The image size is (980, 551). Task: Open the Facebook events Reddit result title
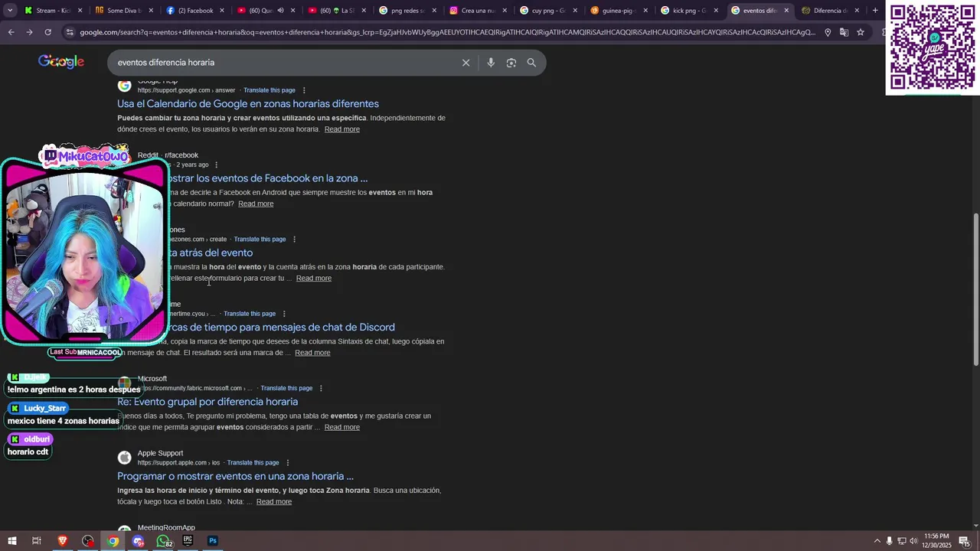267,178
